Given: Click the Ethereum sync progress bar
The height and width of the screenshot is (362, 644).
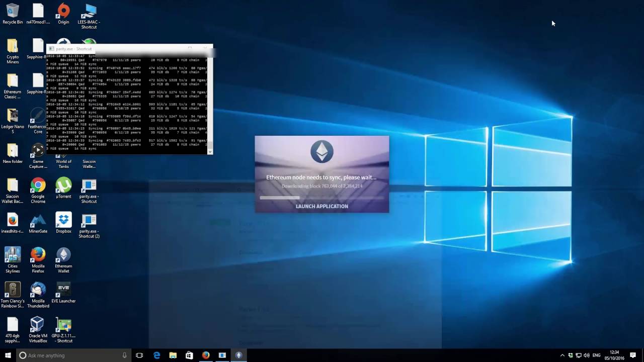Looking at the screenshot, I should tap(321, 198).
